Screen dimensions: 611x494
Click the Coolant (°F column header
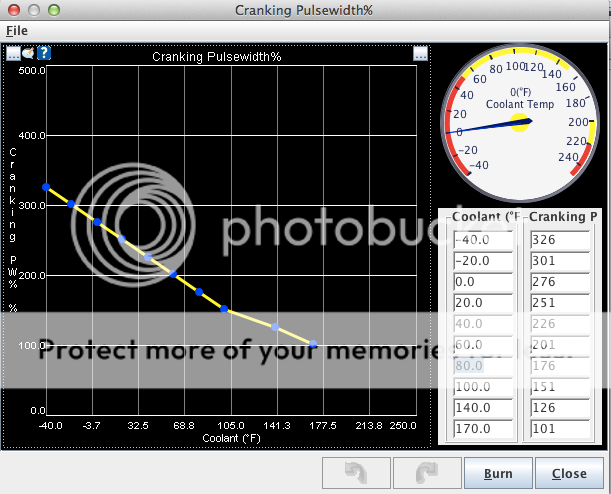(x=486, y=217)
